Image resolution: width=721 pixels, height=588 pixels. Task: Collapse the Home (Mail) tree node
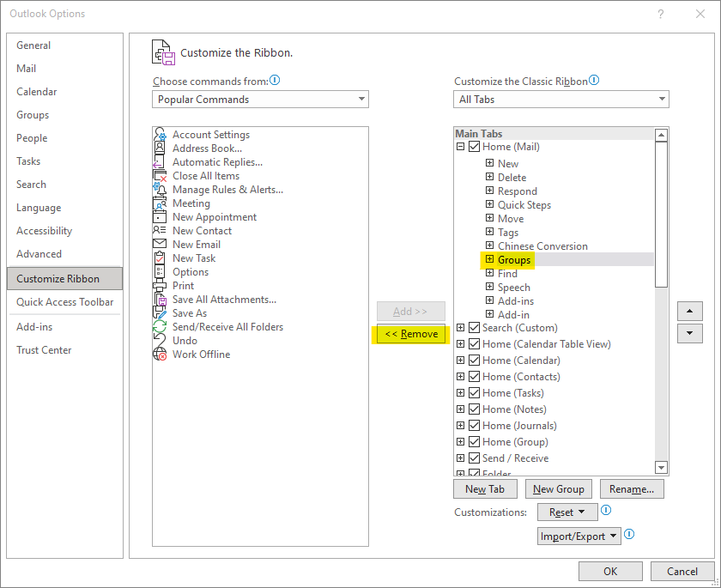(460, 147)
